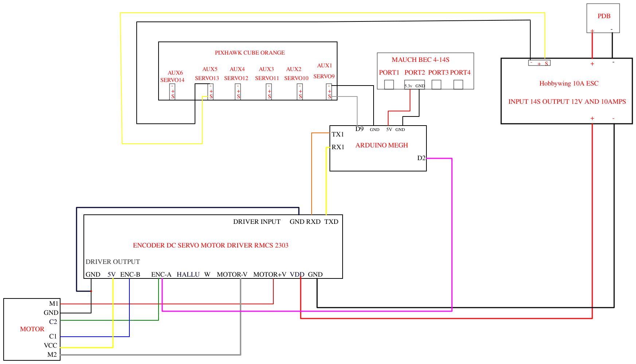This screenshot has height=364, width=636.
Task: Click the ARDUINO MEGH label
Action: click(x=382, y=145)
